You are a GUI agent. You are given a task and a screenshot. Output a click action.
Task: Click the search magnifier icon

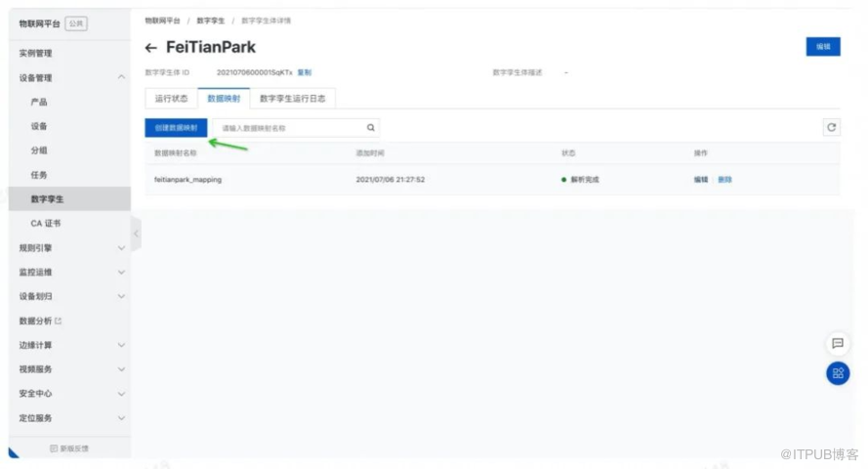pos(370,128)
